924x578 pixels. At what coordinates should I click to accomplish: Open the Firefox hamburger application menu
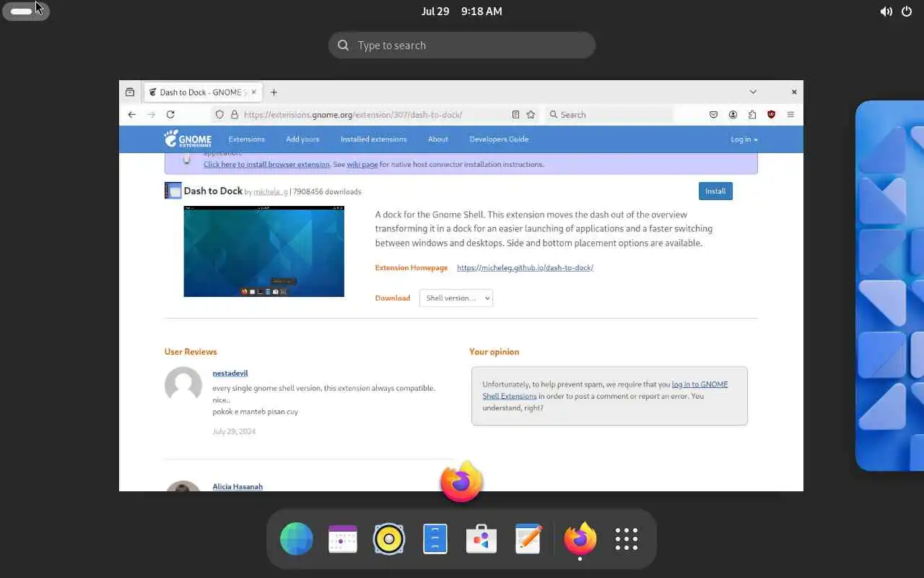[x=790, y=114]
